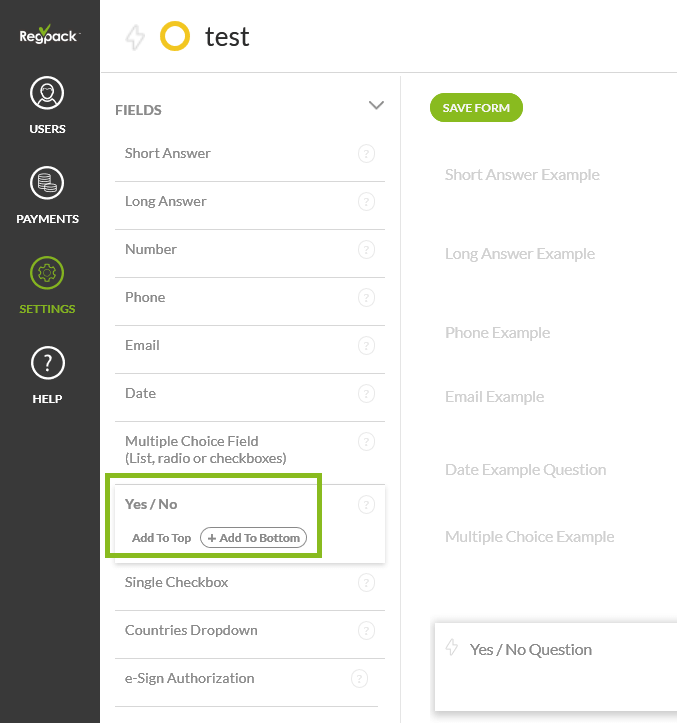Viewport: 677px width, 723px height.
Task: Click the Date Example Question field
Action: (x=526, y=470)
